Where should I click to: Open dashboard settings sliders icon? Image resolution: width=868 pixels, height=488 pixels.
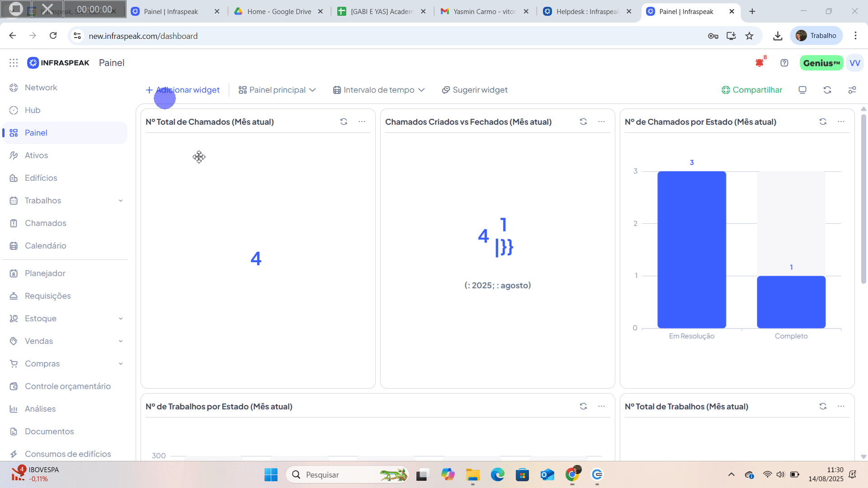(x=852, y=90)
